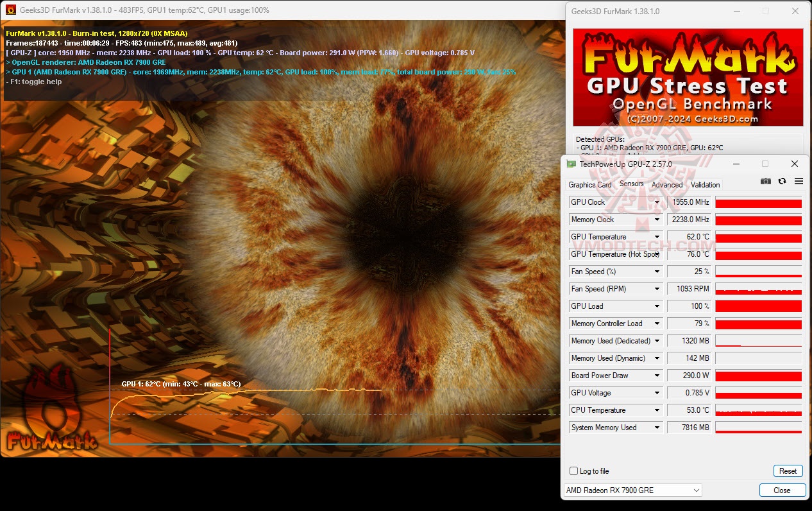812x511 pixels.
Task: Click the 142 MB dynamic memory value
Action: (x=689, y=358)
